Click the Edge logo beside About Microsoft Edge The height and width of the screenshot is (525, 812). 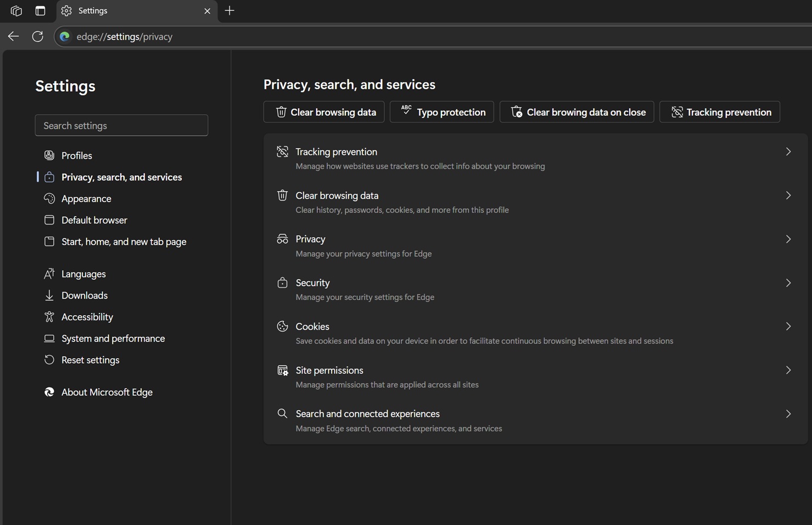[x=49, y=392]
